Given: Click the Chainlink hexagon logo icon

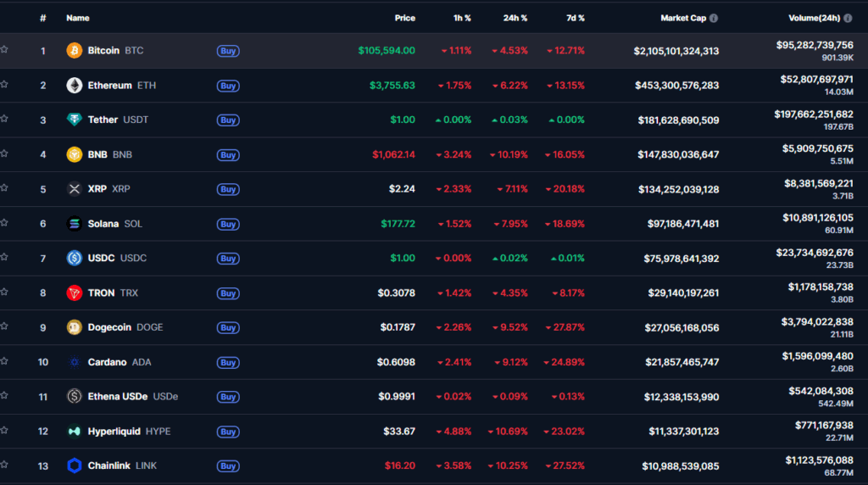Looking at the screenshot, I should [75, 465].
